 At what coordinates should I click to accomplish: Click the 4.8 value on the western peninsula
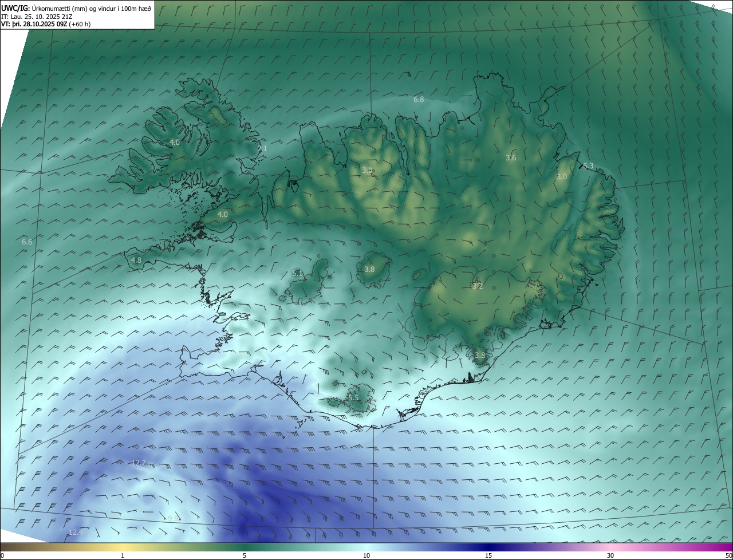coord(136,261)
